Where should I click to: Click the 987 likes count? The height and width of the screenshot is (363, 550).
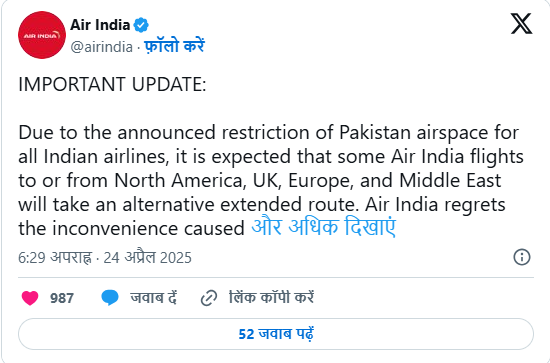point(62,298)
